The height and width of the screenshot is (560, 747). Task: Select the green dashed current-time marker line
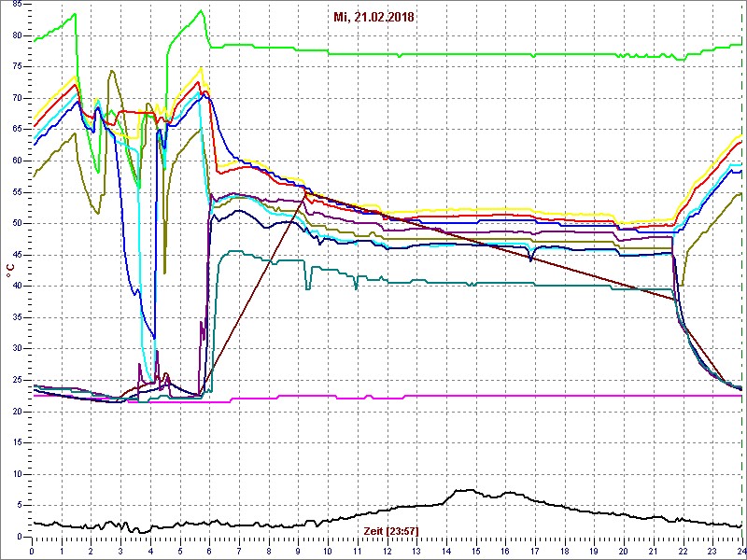coord(742,280)
